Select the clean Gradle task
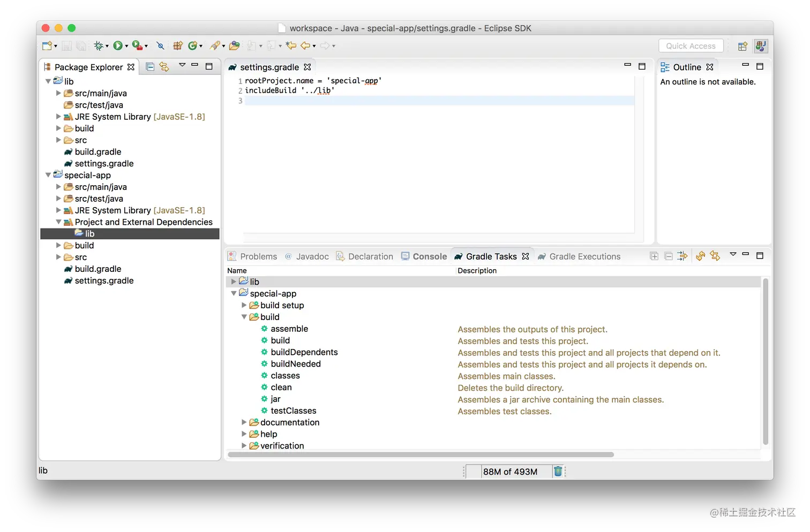The image size is (810, 532). (281, 387)
